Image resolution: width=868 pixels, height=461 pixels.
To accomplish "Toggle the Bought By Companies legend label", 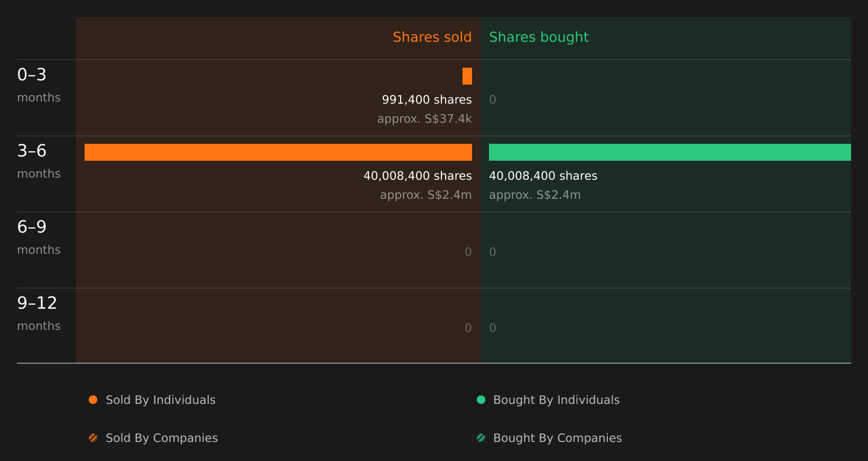I will pyautogui.click(x=558, y=438).
